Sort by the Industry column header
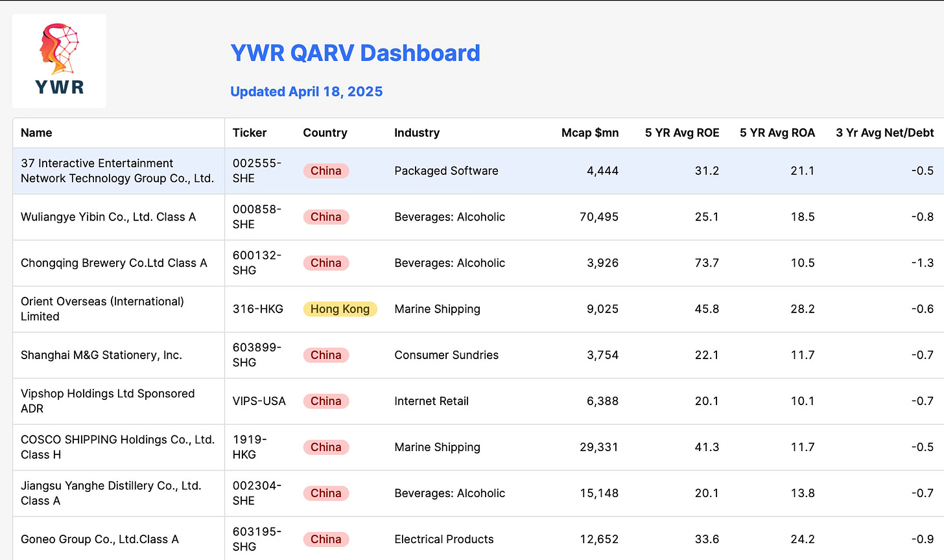This screenshot has width=944, height=560. [417, 133]
